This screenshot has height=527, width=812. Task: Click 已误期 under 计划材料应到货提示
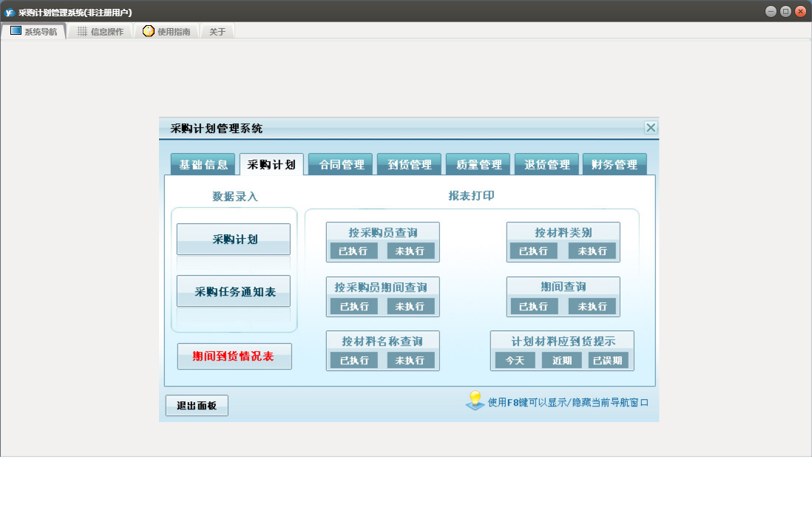pyautogui.click(x=609, y=361)
